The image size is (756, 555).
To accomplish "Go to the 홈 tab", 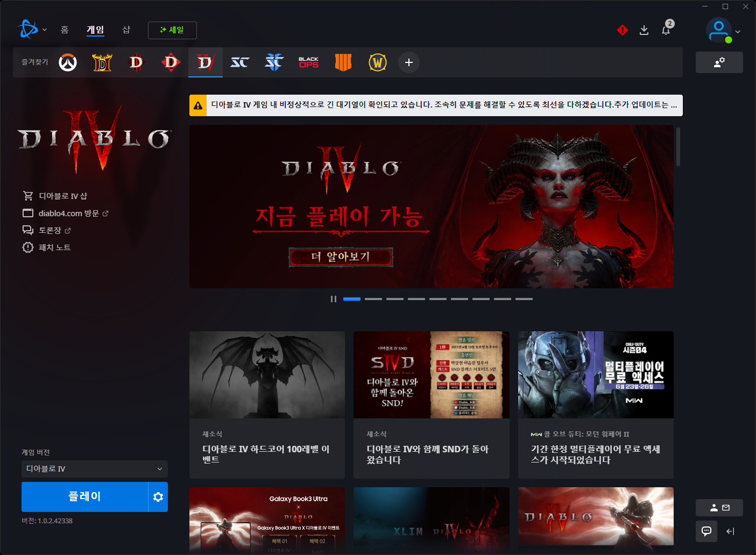I will (65, 30).
